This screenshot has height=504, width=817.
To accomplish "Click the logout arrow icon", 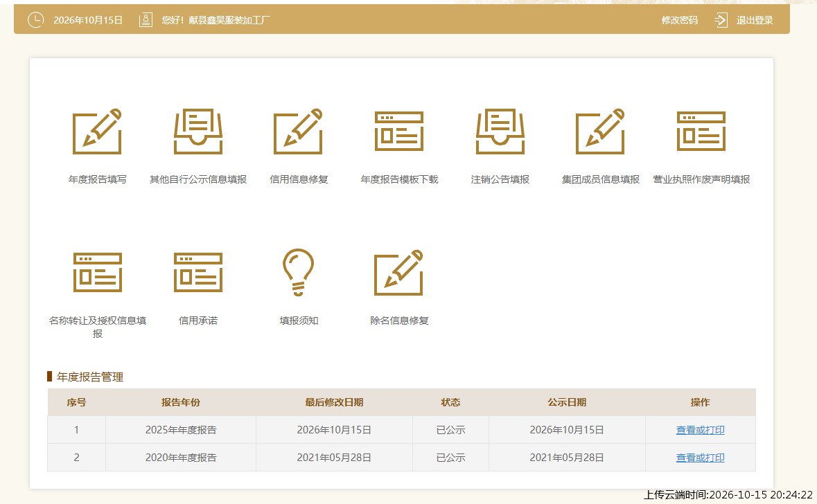I will (721, 20).
